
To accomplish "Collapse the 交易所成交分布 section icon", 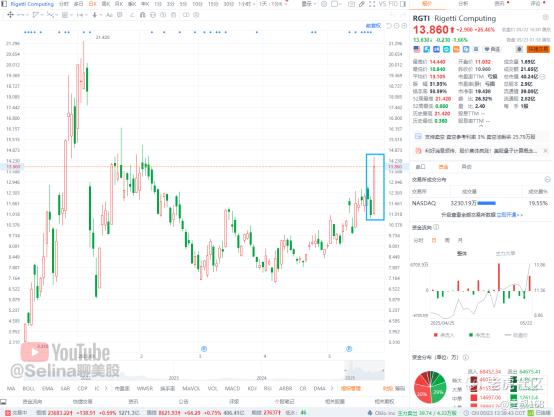I will [547, 180].
